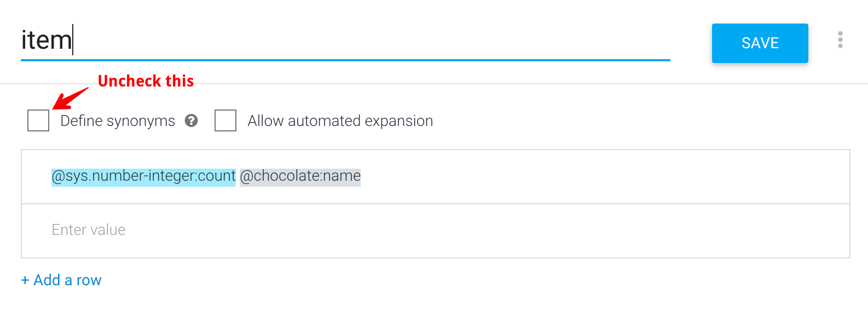Focus the "Enter value" input field
868x334 pixels.
(435, 230)
